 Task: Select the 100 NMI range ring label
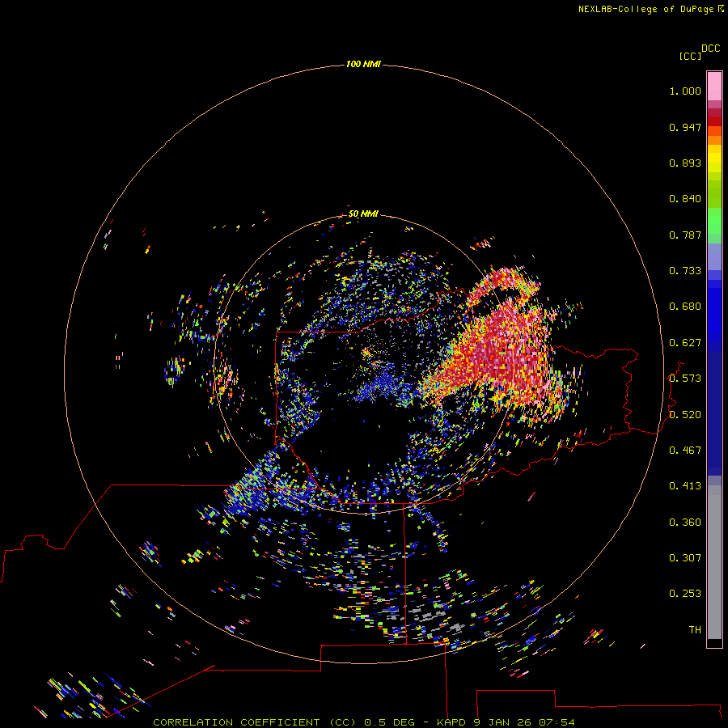(x=363, y=64)
